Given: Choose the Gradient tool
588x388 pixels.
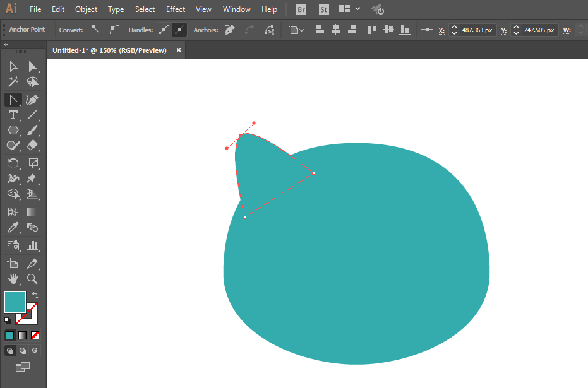Looking at the screenshot, I should 32,212.
